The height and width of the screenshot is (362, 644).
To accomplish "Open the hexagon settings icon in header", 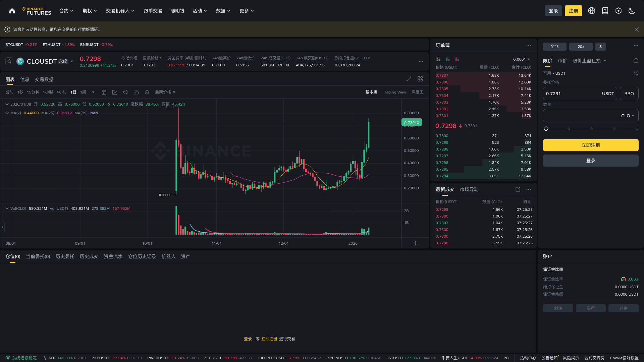I will (x=619, y=11).
